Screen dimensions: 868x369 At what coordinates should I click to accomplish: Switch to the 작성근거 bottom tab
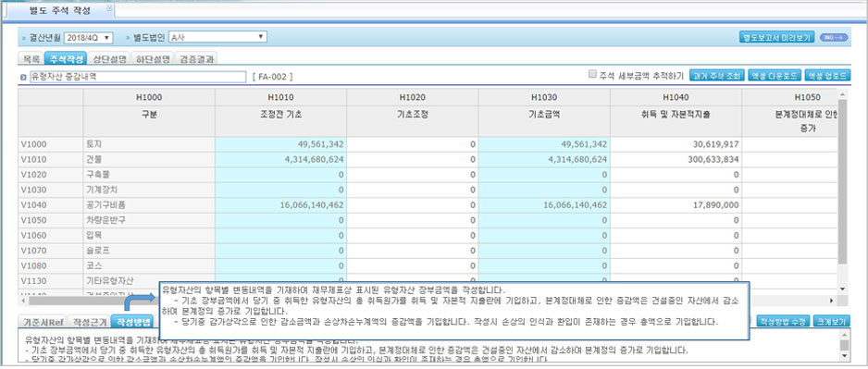pos(90,322)
